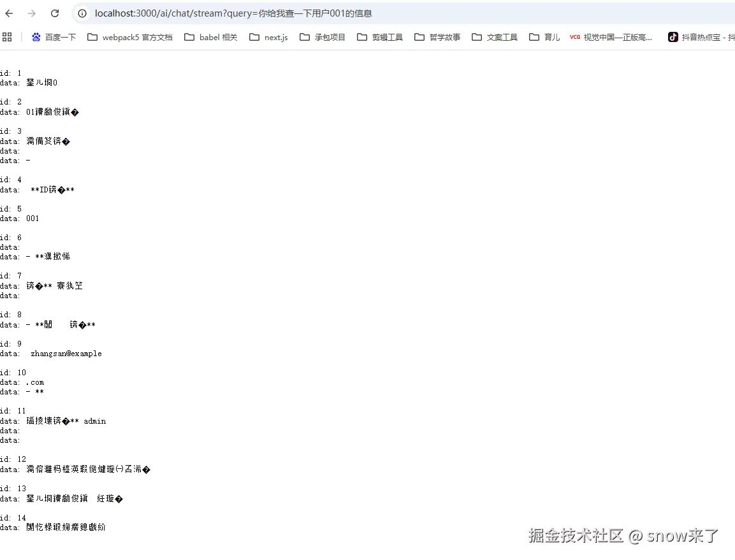Open the next.js bookmark folder
Screen dimensions: 735x560
[x=268, y=37]
